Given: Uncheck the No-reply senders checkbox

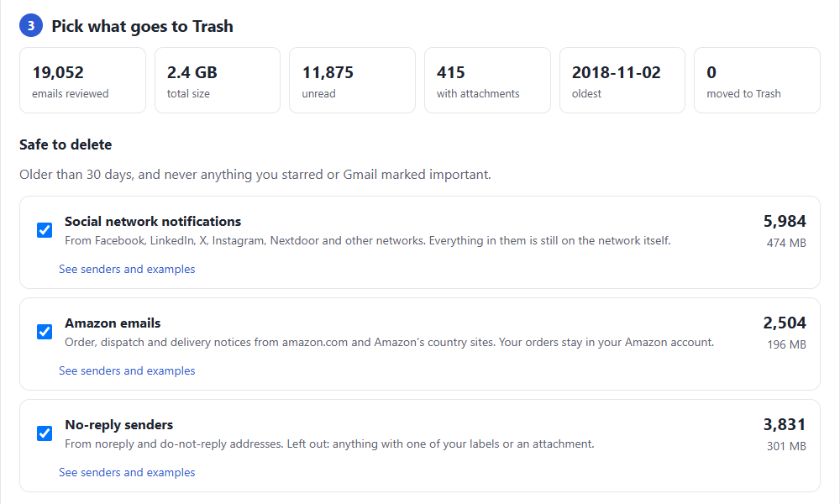Looking at the screenshot, I should [45, 433].
